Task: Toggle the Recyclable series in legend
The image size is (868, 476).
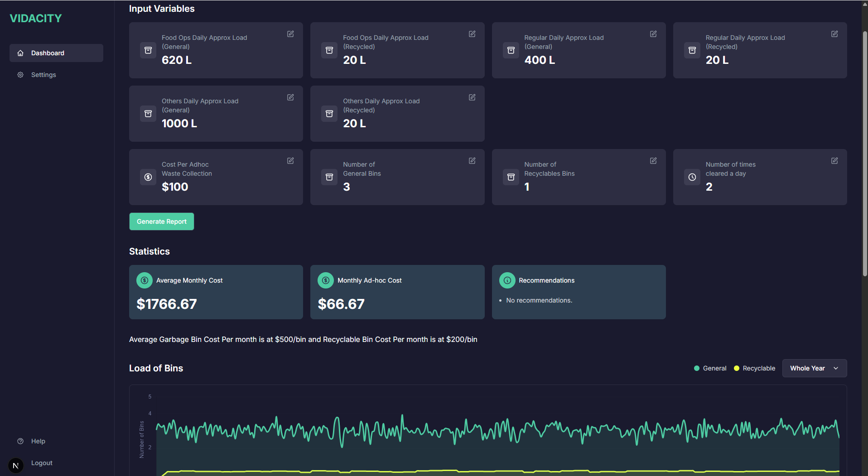Action: coord(754,368)
